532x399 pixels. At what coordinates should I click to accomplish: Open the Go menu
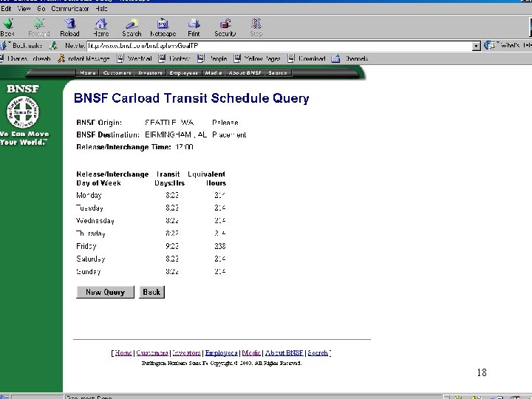[x=41, y=8]
